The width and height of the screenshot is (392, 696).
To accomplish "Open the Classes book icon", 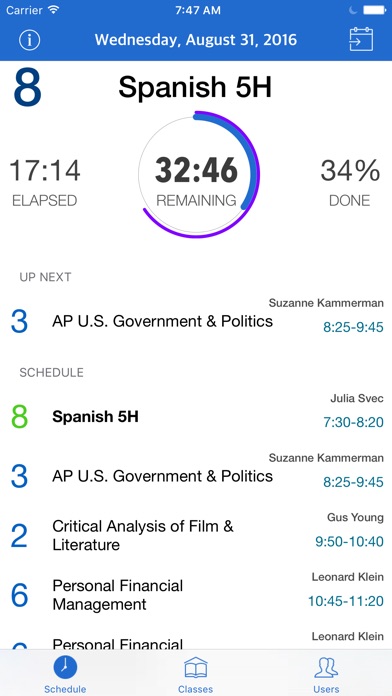I will coord(196,668).
